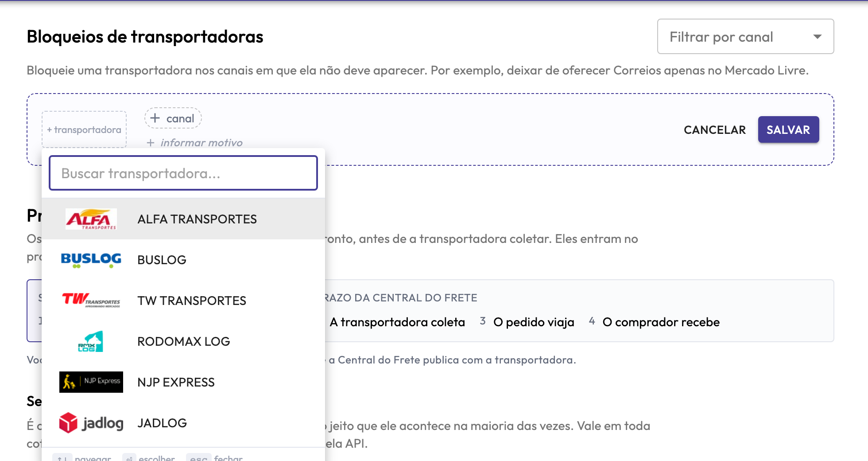Pick JADLOG carrier
868x461 pixels.
[x=183, y=423]
